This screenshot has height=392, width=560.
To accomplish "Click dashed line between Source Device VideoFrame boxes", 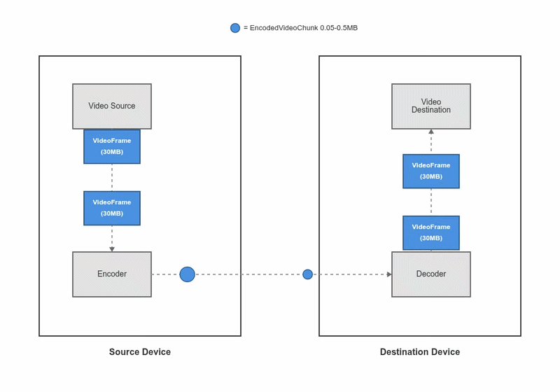I will (x=112, y=178).
